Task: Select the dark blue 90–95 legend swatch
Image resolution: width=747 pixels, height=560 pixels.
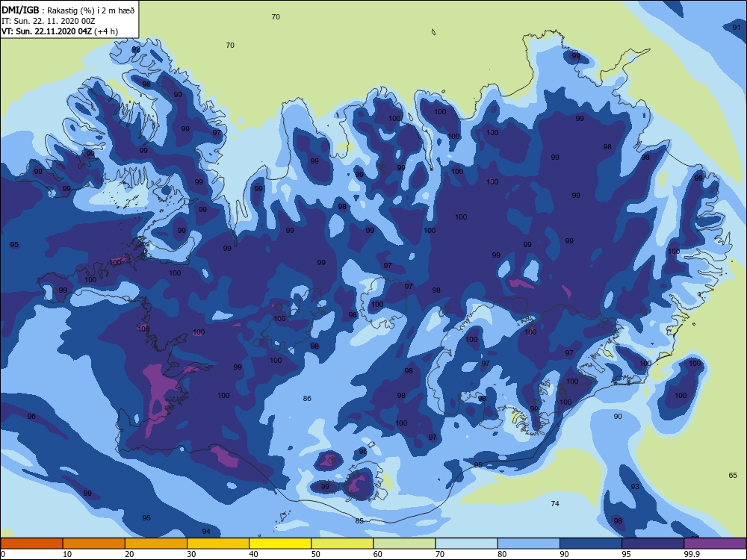Action: click(591, 544)
